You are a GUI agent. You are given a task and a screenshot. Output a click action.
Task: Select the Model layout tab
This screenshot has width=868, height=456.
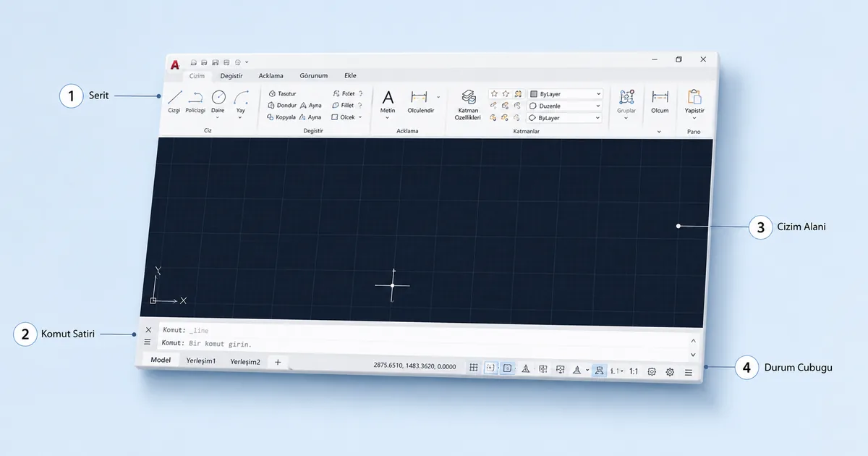[x=161, y=360]
